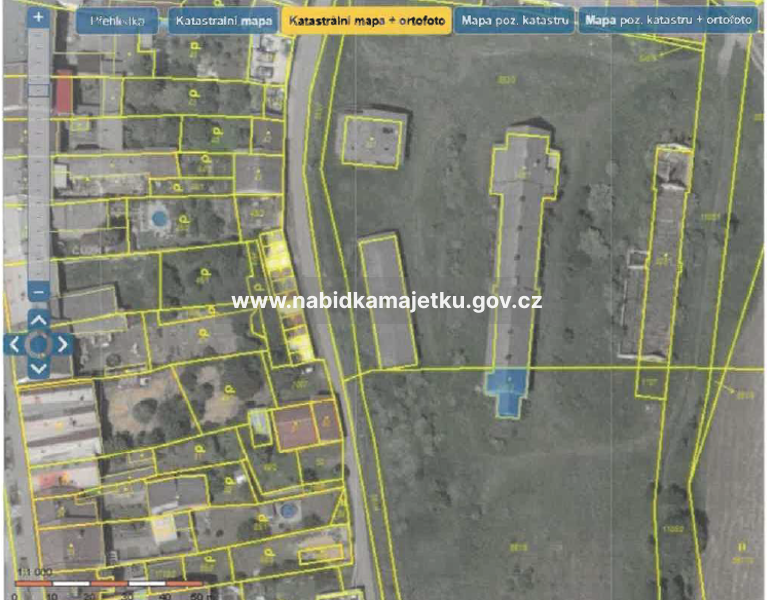Open Mapa poz. katastru + ortofoto view

point(669,21)
